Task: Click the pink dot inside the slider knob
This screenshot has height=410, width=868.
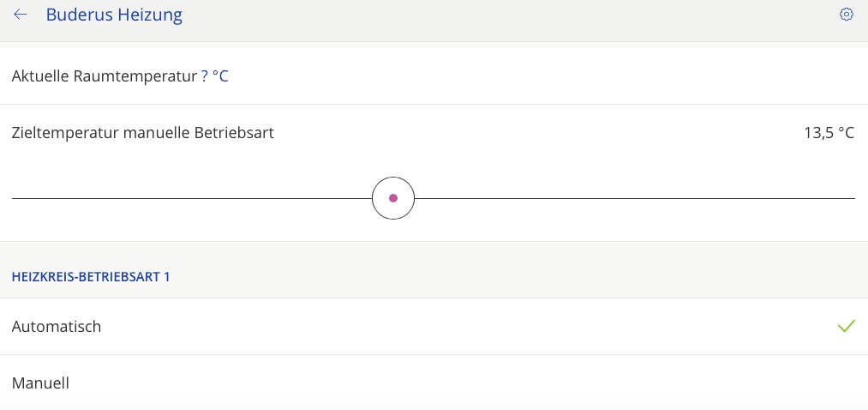Action: coord(393,198)
